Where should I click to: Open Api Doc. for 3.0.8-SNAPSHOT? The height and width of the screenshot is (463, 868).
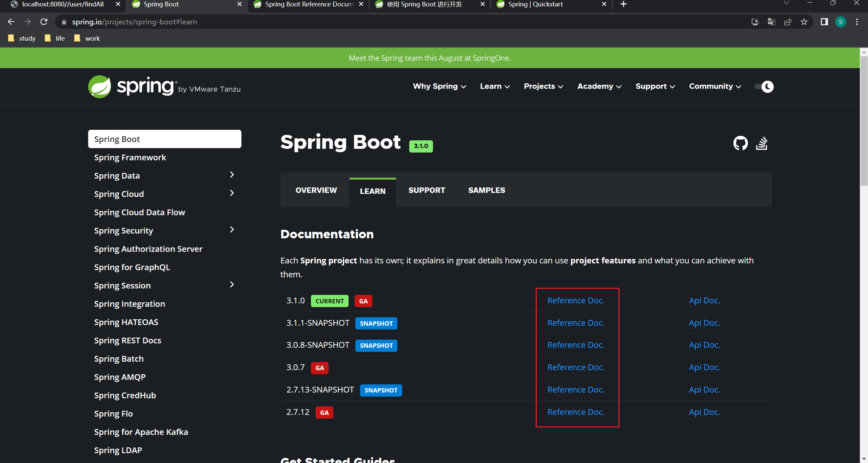(705, 345)
